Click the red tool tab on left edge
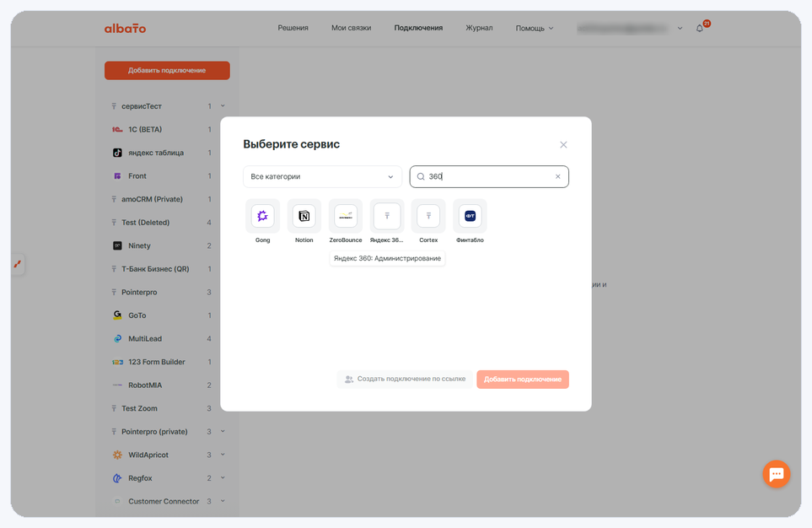 pyautogui.click(x=18, y=264)
